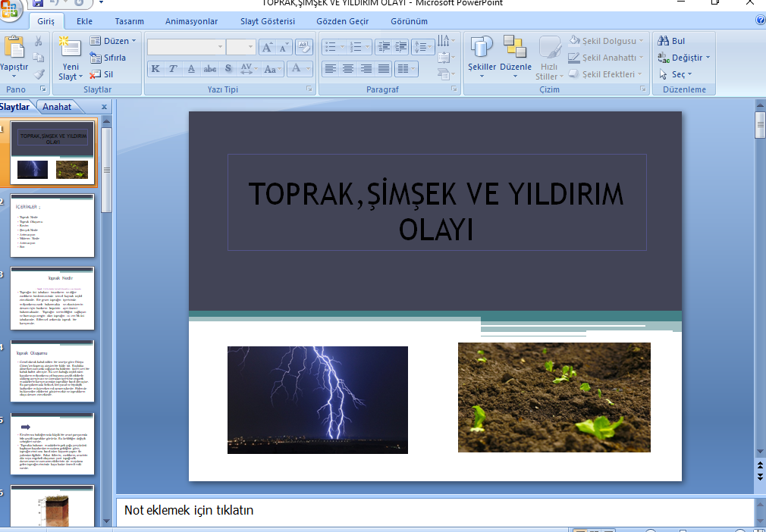Open the Düzenle arrange menu

coord(516,58)
